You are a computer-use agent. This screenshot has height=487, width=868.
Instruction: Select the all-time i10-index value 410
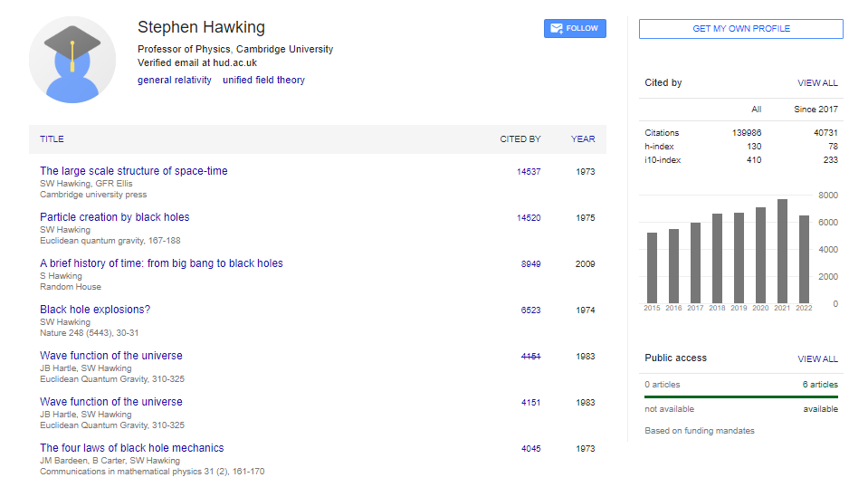click(x=754, y=160)
